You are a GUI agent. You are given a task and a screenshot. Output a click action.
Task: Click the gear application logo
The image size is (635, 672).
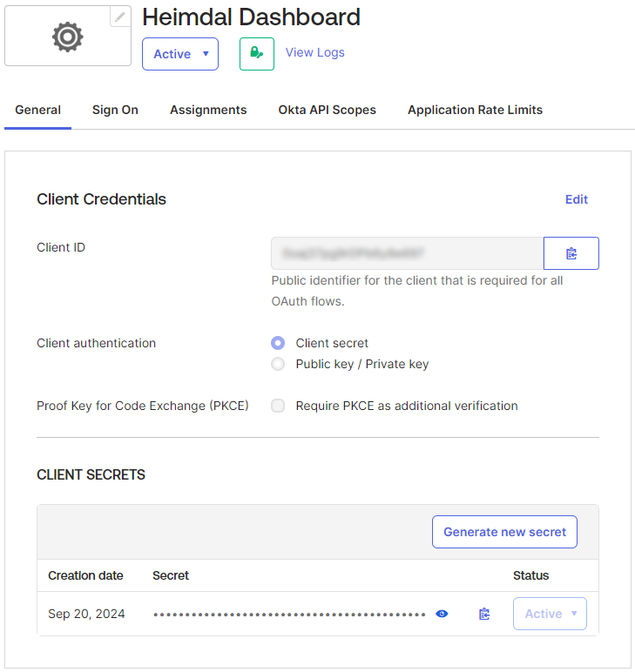68,37
